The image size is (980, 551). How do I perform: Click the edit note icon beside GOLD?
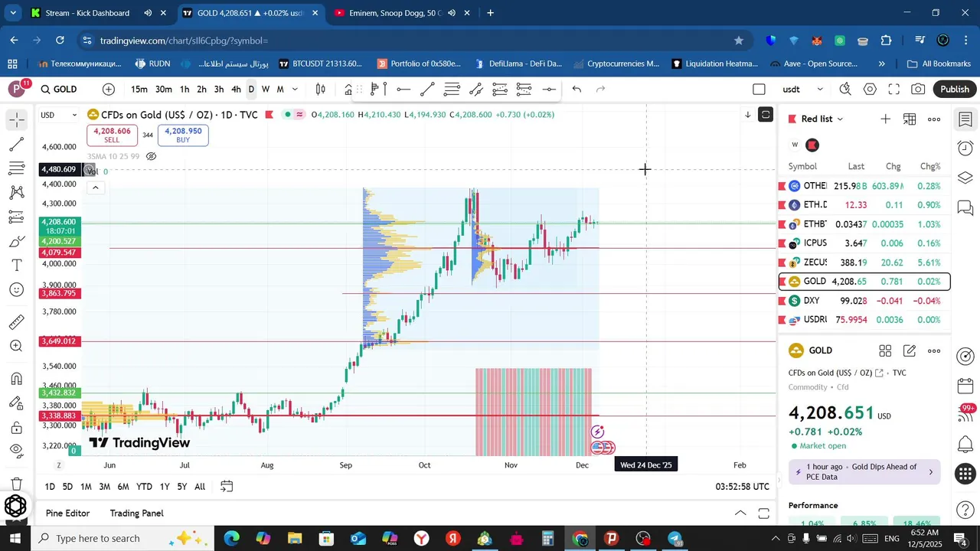tap(910, 351)
